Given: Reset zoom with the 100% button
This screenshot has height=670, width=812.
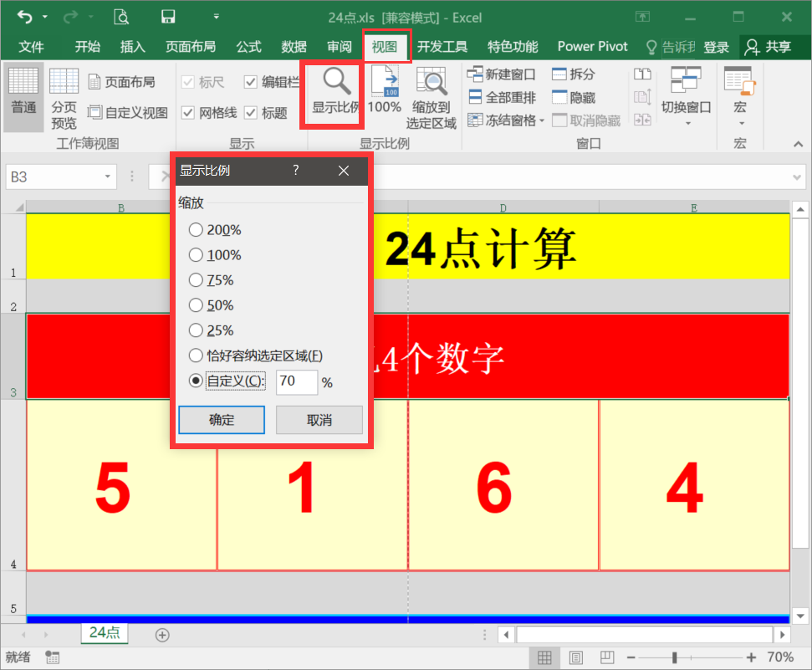Looking at the screenshot, I should pos(385,90).
